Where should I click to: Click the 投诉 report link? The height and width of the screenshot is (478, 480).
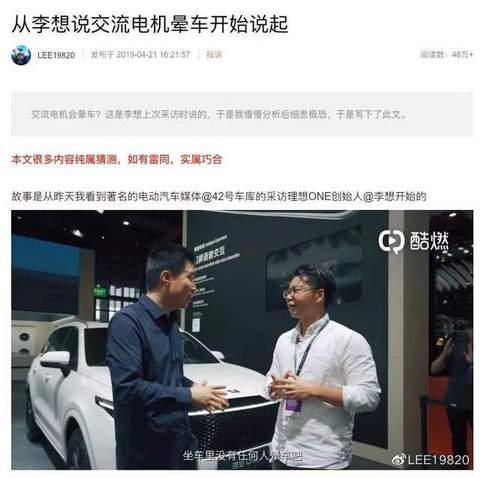214,55
